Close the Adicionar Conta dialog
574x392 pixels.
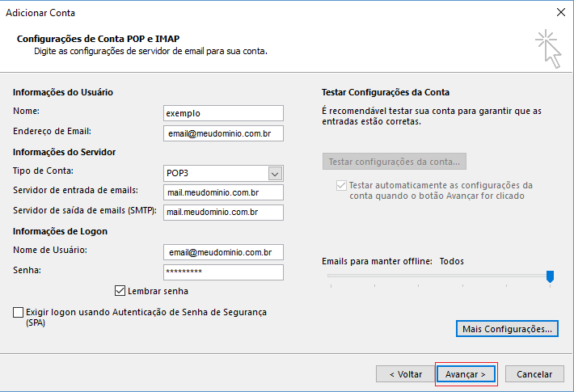point(560,12)
